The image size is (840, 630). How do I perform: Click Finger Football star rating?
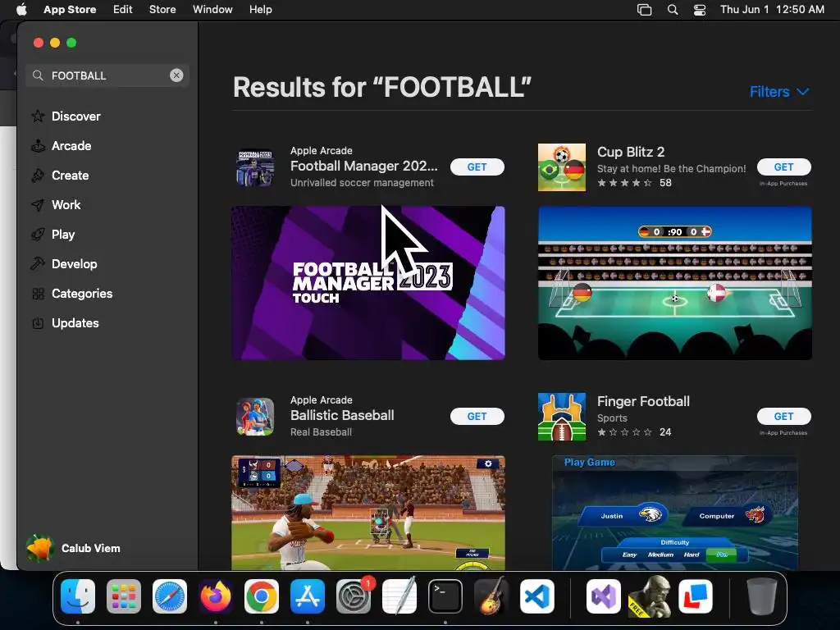click(x=624, y=431)
